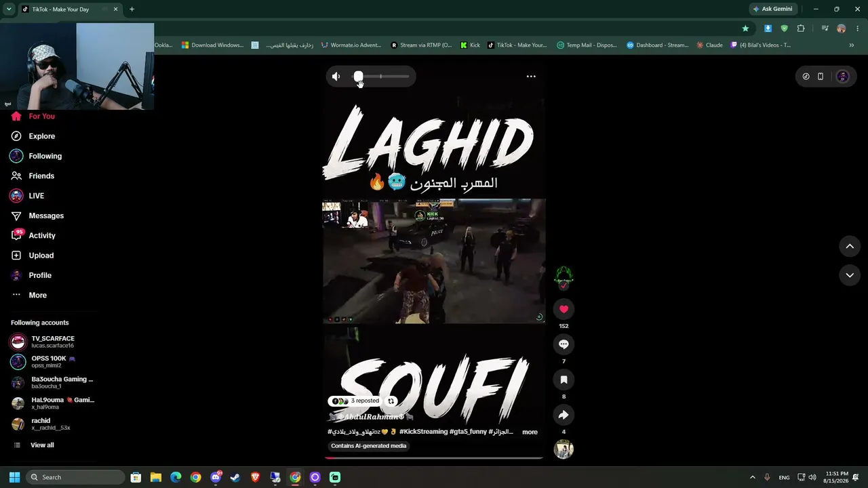Open the #KickStreaming hashtag
The width and height of the screenshot is (868, 488).
[x=424, y=432]
